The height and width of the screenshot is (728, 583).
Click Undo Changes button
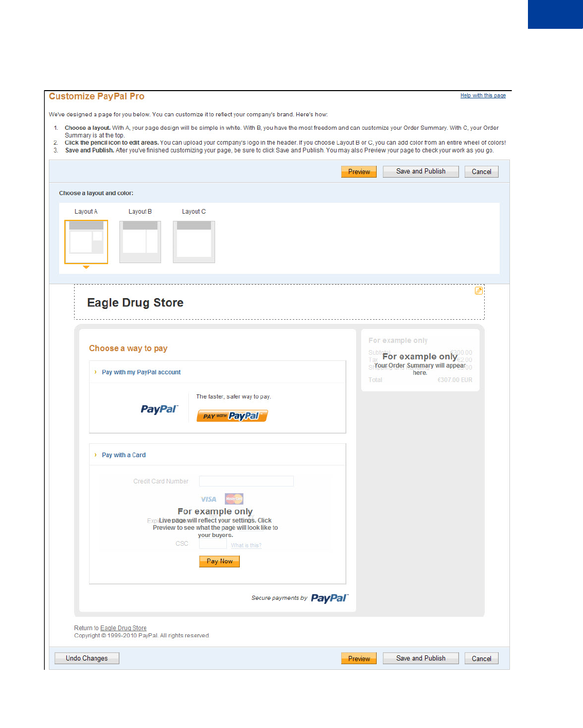pyautogui.click(x=87, y=658)
